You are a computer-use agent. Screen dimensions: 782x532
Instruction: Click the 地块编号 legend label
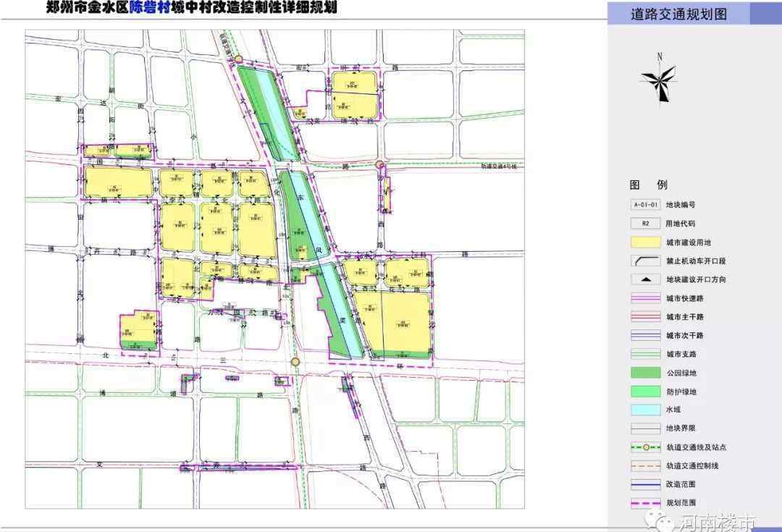pyautogui.click(x=681, y=205)
